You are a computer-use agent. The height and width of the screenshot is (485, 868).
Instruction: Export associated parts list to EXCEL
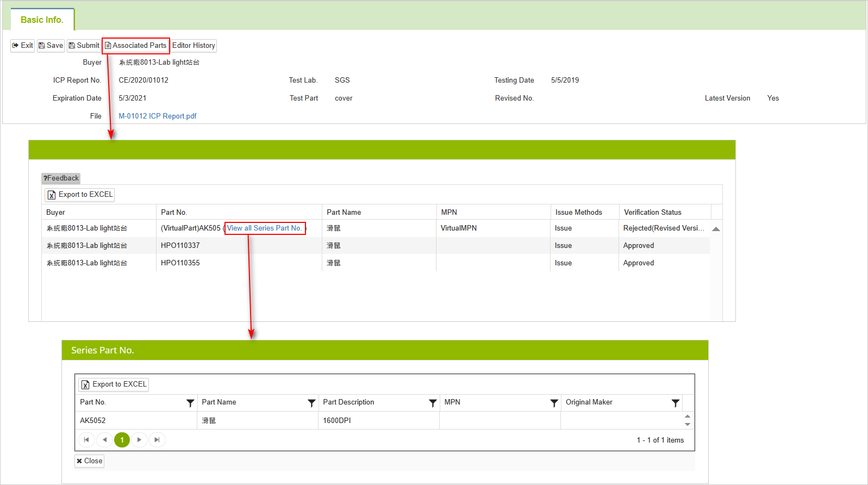tap(80, 195)
